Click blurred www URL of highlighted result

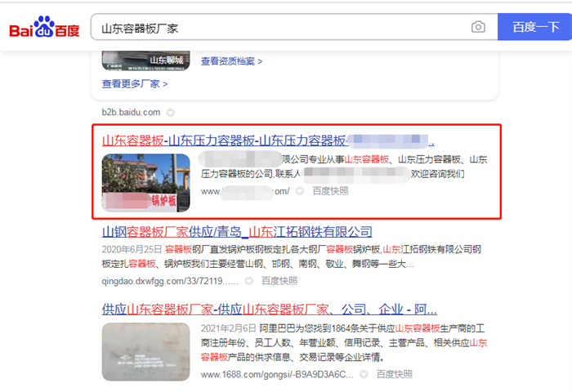click(x=245, y=191)
